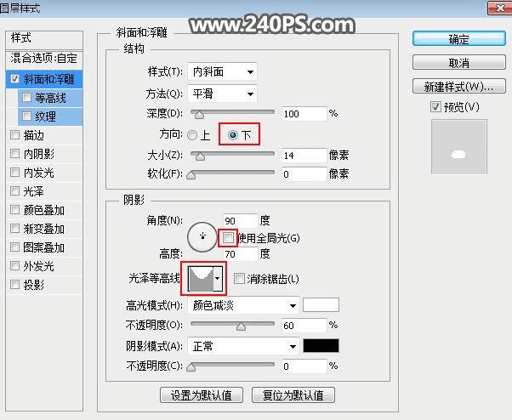Viewport: 512px width, 420px height.
Task: Select the 投影 sidebar item label
Action: coord(34,285)
